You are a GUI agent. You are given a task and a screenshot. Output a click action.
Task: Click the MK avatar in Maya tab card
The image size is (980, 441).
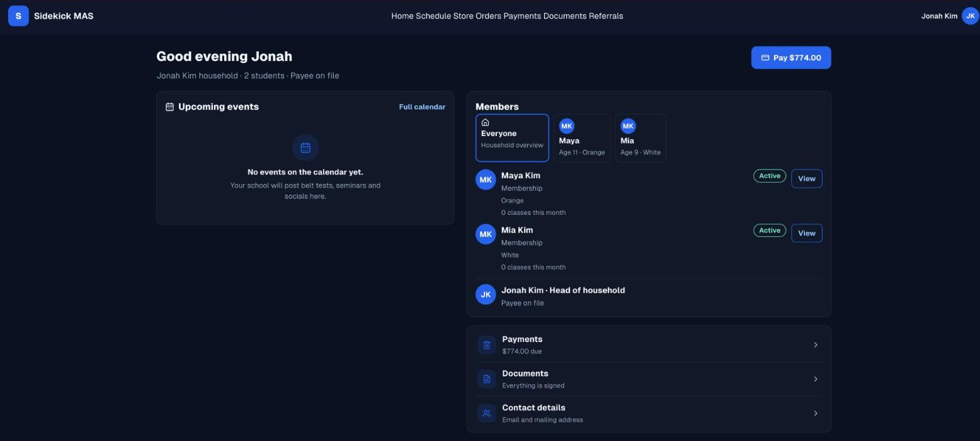tap(567, 126)
